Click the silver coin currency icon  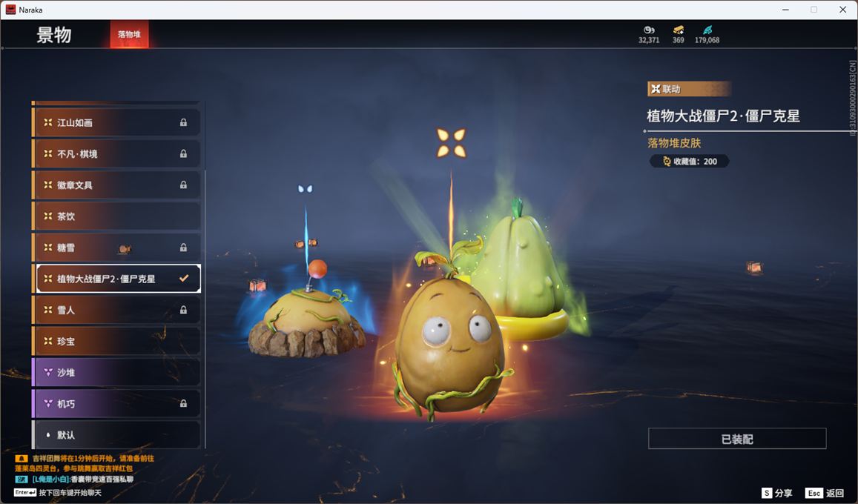[649, 30]
